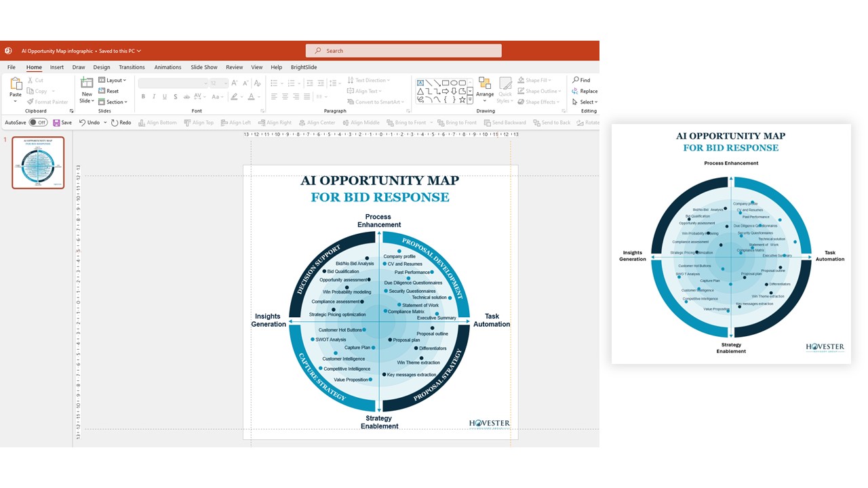
Task: Clear all formatting with the eraser icon
Action: [259, 83]
